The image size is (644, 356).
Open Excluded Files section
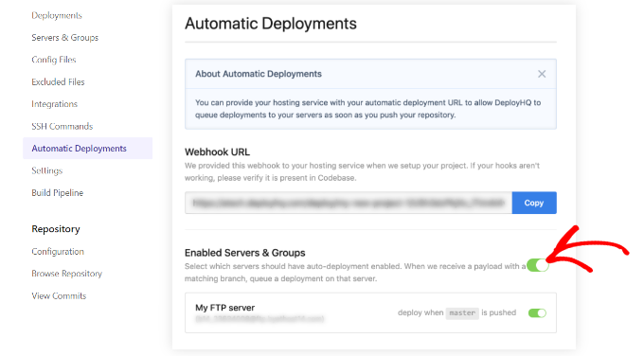pos(58,81)
